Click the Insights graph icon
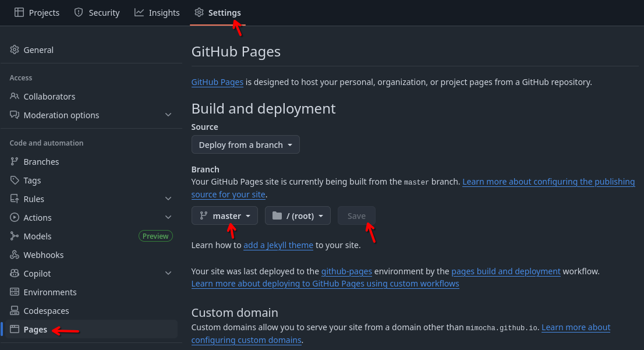Screen dimensions: 644x350 [139, 12]
